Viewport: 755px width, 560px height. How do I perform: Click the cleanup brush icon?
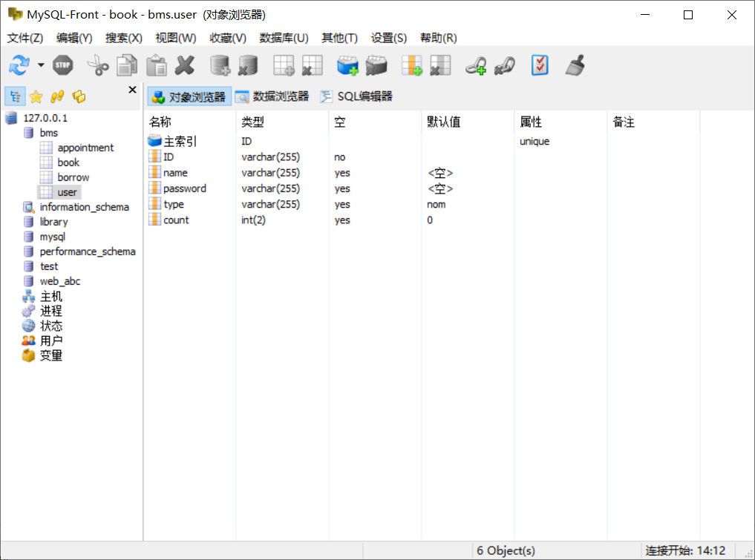click(575, 65)
